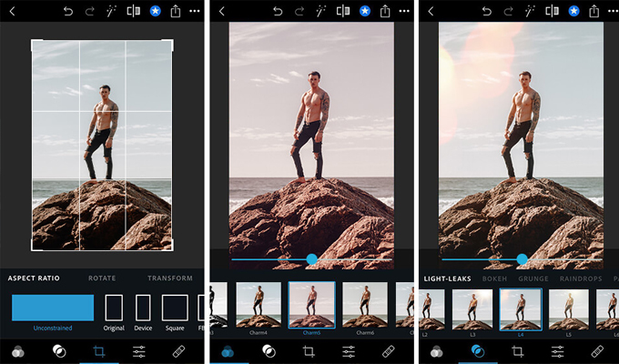This screenshot has width=619, height=364.
Task: Open the three-dot more menu on left screen
Action: tap(194, 11)
